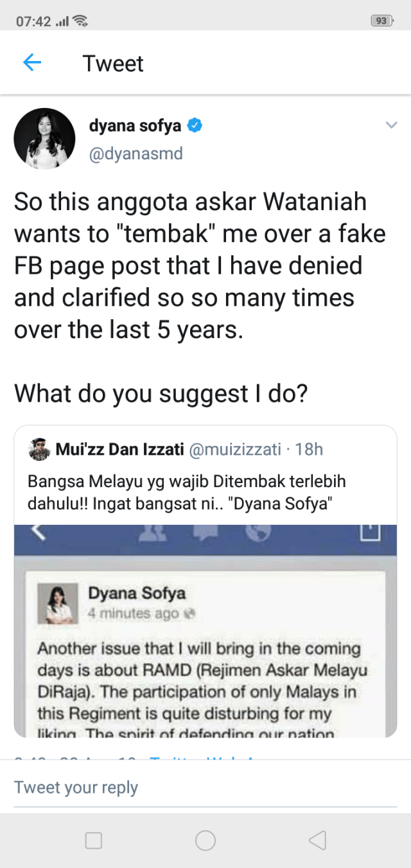Screen dimensions: 411x868
Task: Tap the Tweet header title
Action: tap(113, 64)
